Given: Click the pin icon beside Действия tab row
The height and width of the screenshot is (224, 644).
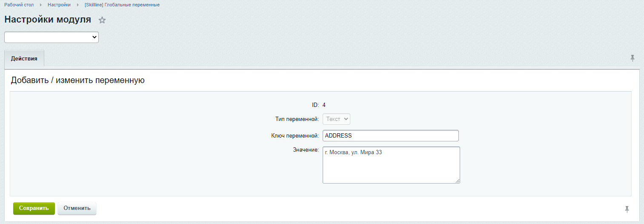Looking at the screenshot, I should pyautogui.click(x=633, y=58).
